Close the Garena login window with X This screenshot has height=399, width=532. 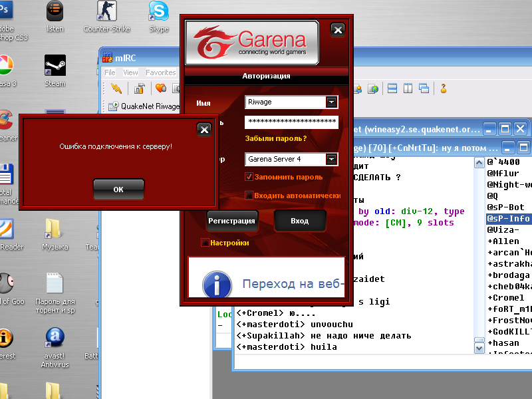(x=338, y=30)
